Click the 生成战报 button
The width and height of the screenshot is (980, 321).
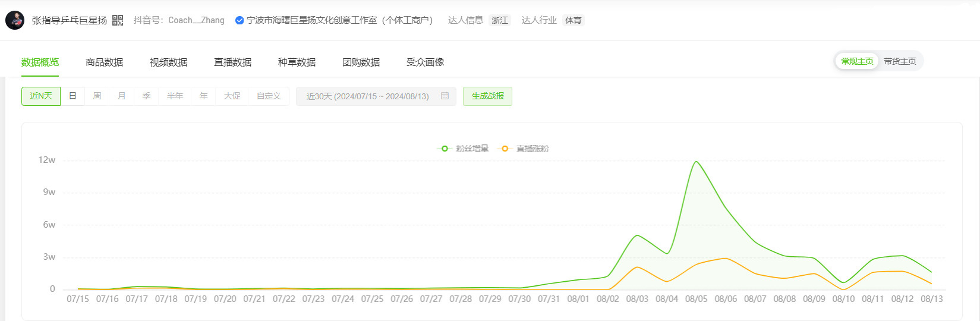tap(487, 96)
